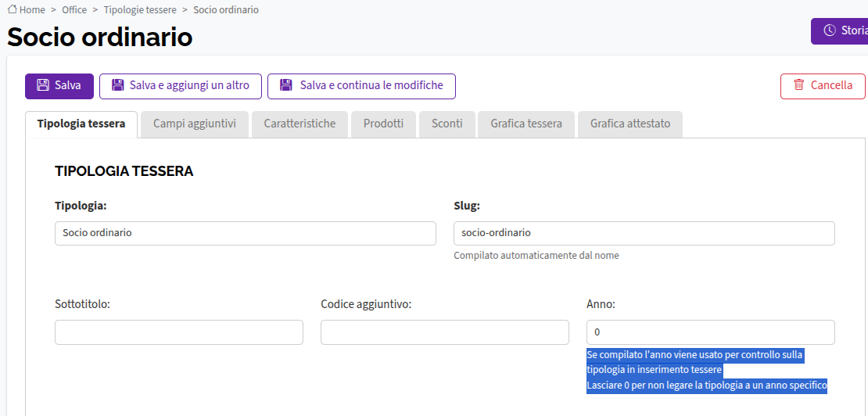Image resolution: width=868 pixels, height=416 pixels.
Task: Click into the Tipologia text field
Action: 246,234
